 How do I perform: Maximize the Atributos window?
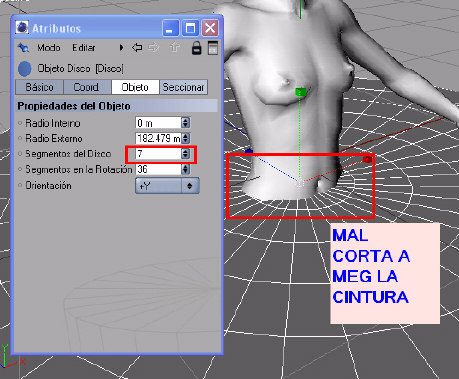[x=190, y=28]
